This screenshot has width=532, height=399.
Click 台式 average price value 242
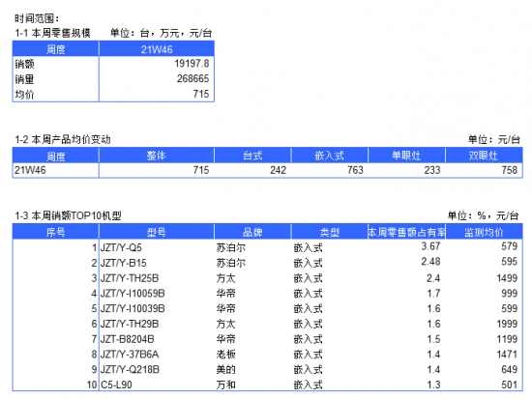click(x=278, y=170)
